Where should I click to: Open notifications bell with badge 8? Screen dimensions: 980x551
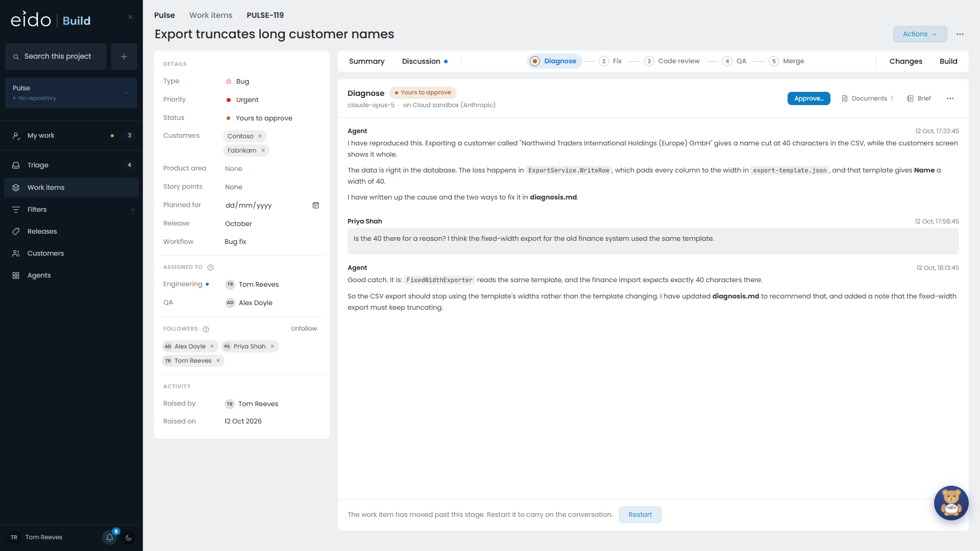pyautogui.click(x=110, y=537)
